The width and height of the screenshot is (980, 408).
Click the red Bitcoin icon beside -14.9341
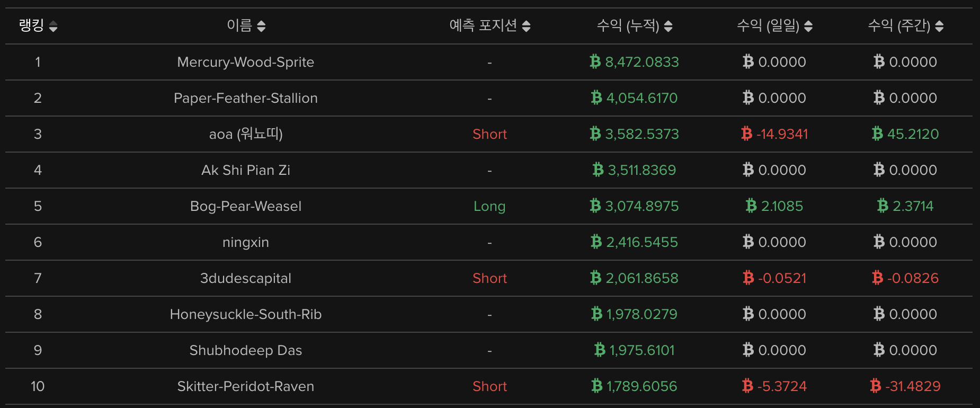pos(746,134)
